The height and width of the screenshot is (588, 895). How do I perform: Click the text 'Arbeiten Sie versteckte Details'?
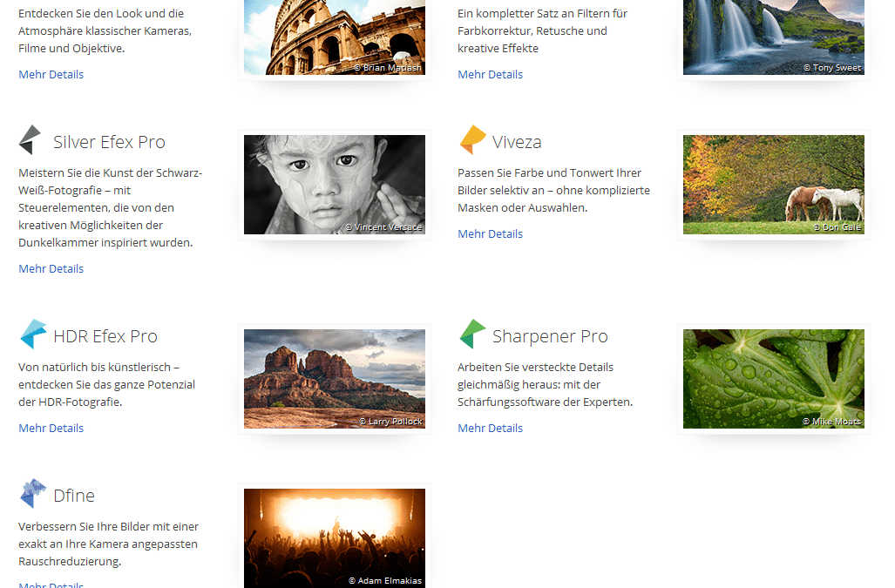point(535,368)
